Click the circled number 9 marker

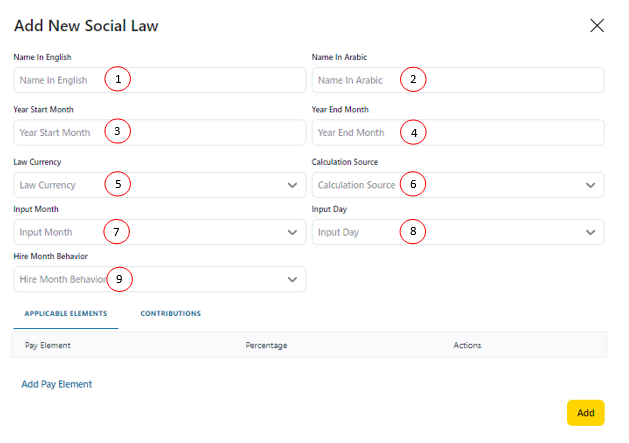pyautogui.click(x=119, y=279)
